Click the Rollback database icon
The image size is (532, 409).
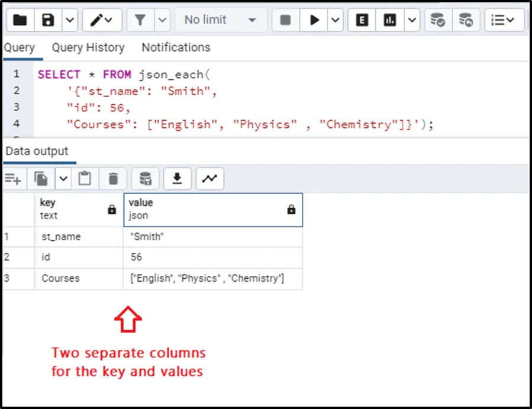click(x=466, y=20)
